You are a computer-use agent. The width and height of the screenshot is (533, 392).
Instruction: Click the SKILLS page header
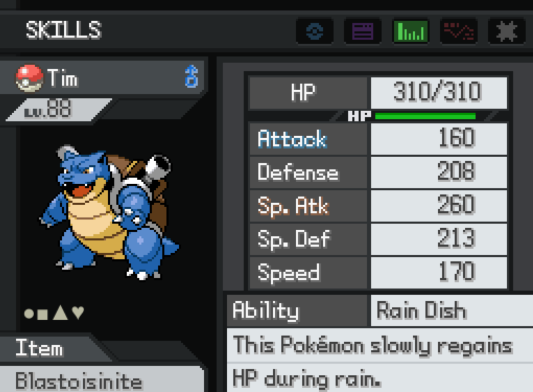pos(63,31)
